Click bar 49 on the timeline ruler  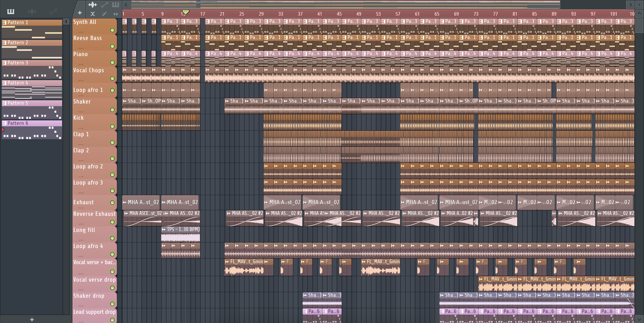[359, 14]
